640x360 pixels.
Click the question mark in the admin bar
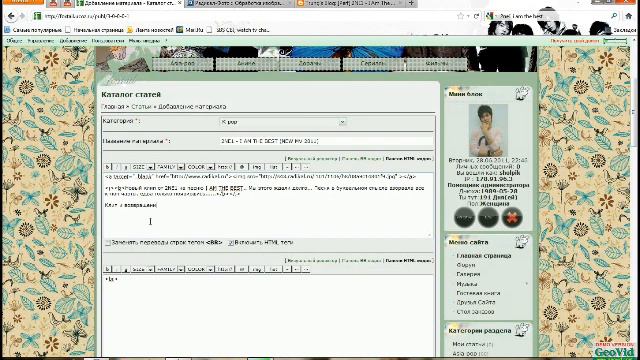[166, 41]
